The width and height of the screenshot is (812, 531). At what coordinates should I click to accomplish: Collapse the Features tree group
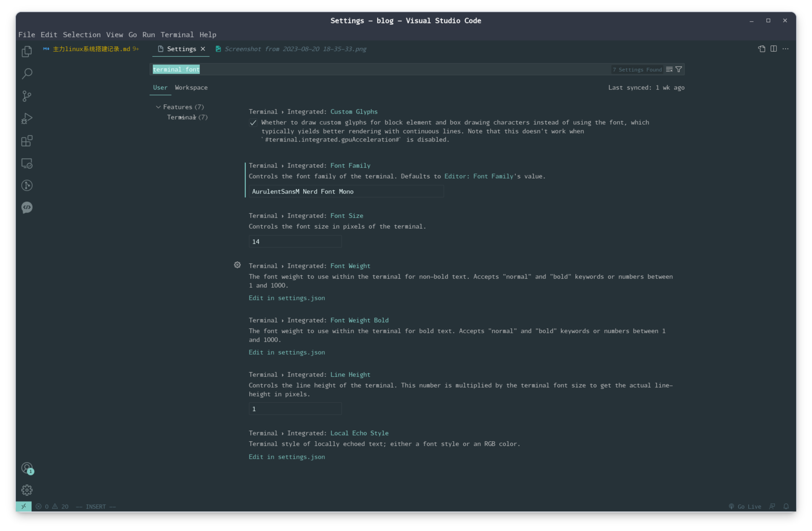[x=158, y=107]
